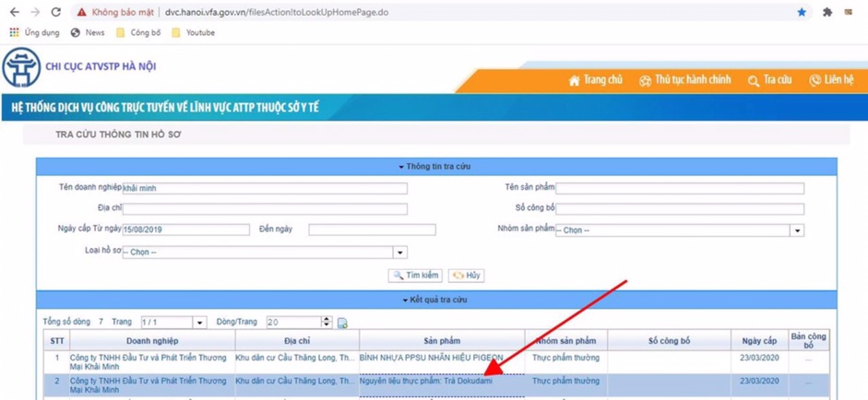Click the export icon beside Dòng/Trang
The width and height of the screenshot is (868, 400).
pos(342,323)
